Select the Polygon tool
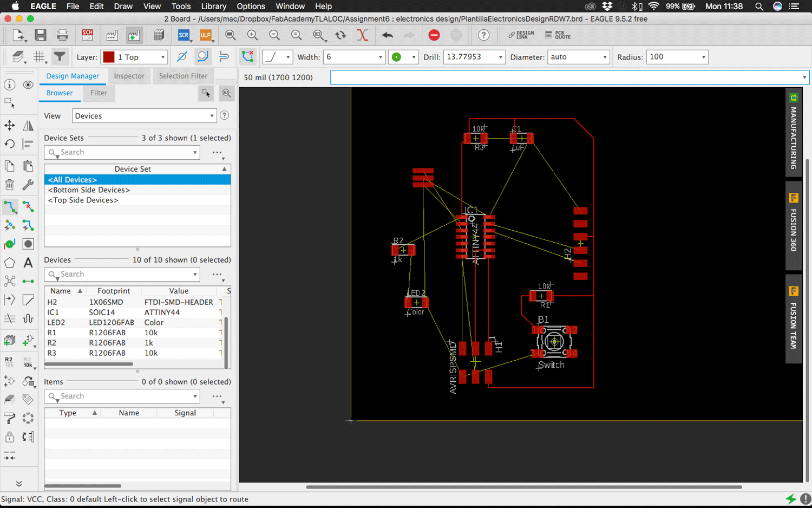812x508 pixels. click(x=10, y=263)
